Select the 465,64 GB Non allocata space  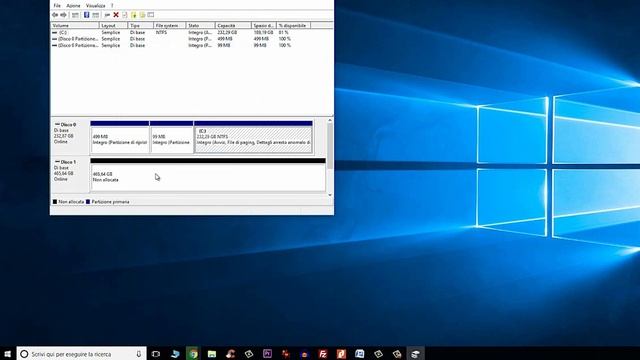pos(208,175)
